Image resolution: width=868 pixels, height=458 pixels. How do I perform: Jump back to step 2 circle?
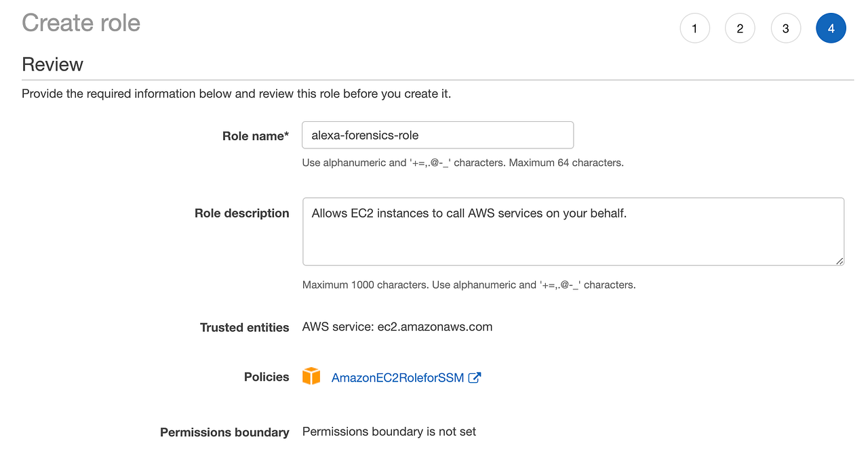point(740,29)
